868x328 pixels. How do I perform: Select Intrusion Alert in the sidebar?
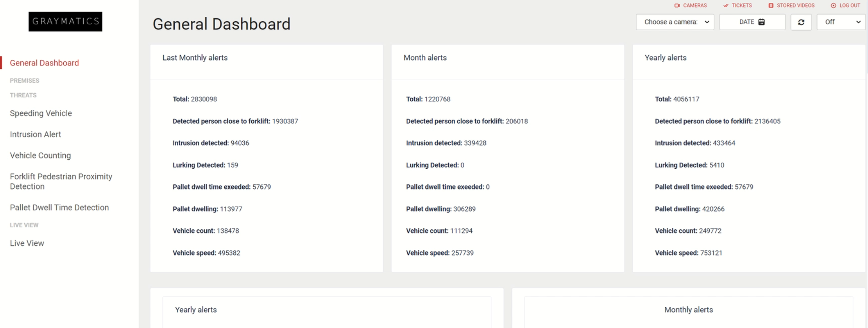pos(35,135)
